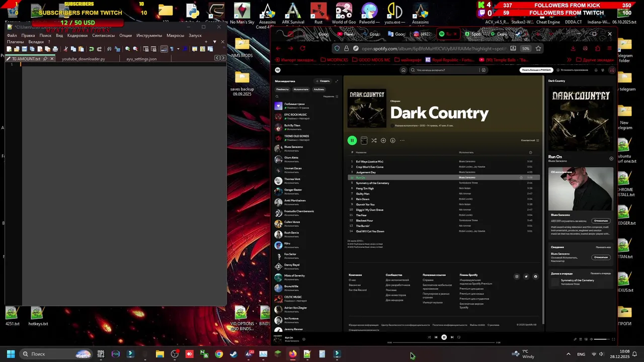Open the Recents sort dropdown in library
The image size is (644, 362).
click(x=330, y=96)
